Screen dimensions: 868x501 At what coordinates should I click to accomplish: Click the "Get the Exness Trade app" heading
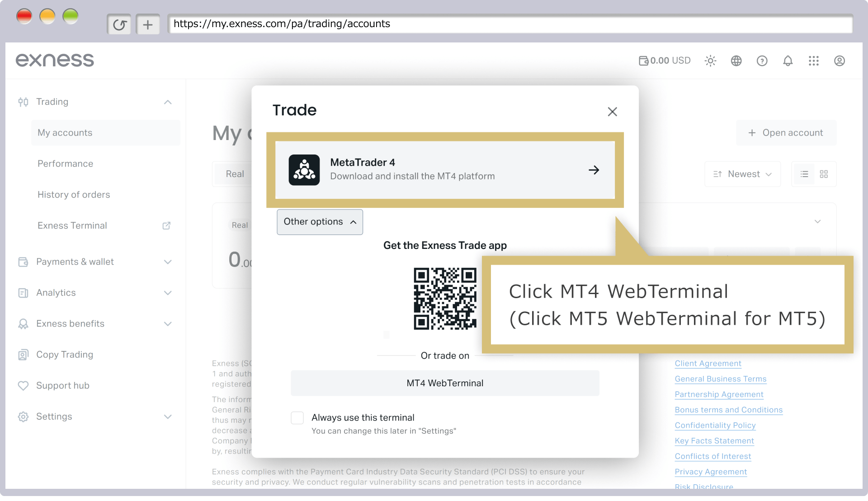click(445, 245)
